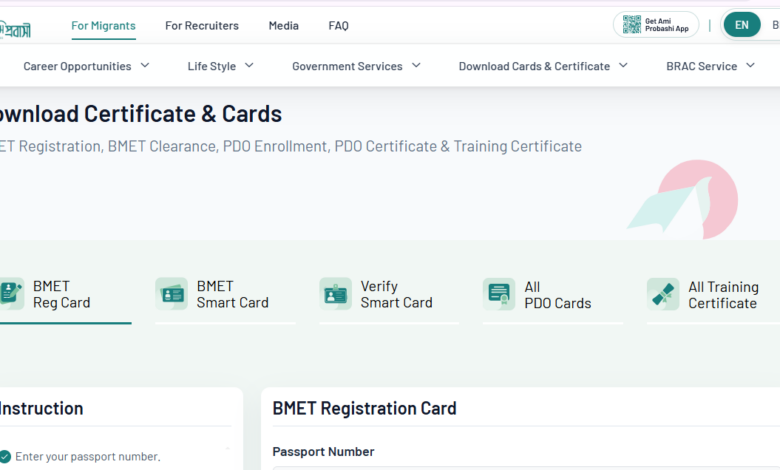The image size is (780, 470).
Task: Open the Government Services menu label
Action: coord(347,66)
